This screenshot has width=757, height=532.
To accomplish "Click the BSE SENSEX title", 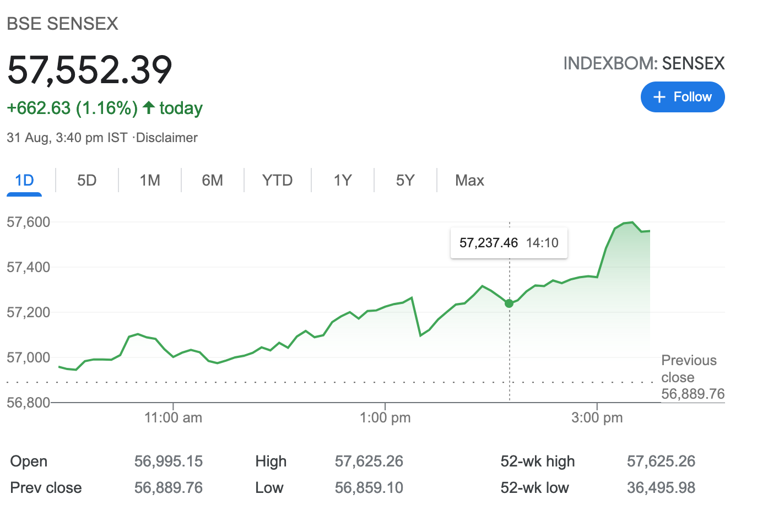I will (x=62, y=24).
